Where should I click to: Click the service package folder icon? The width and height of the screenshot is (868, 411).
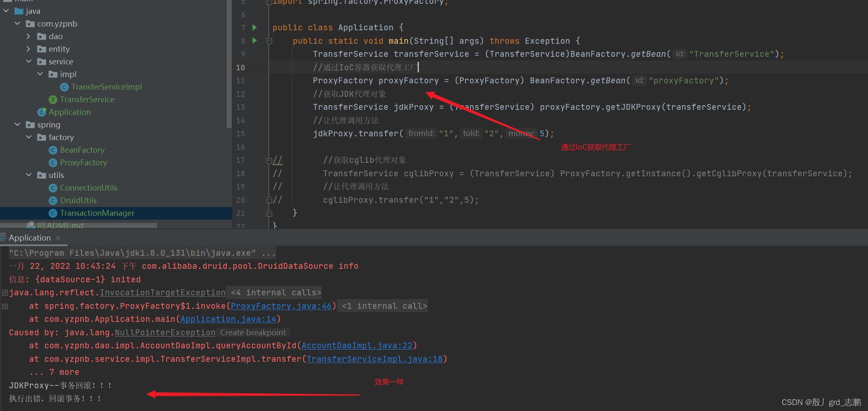[42, 61]
